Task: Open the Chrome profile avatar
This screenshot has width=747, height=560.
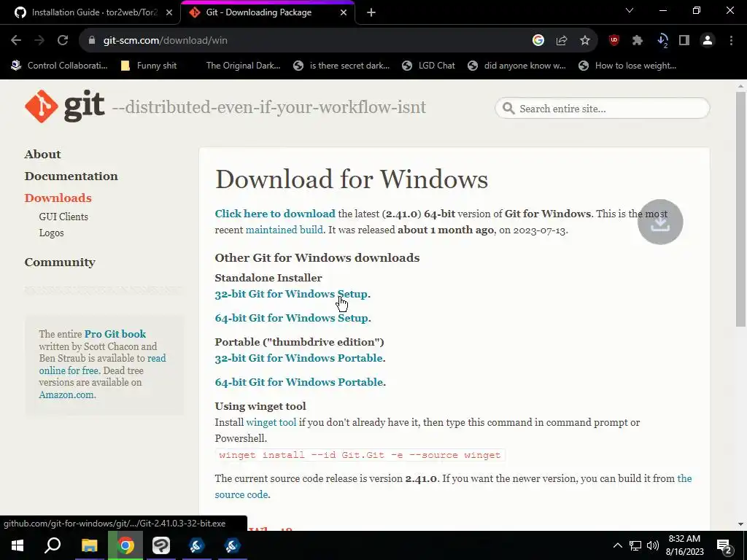Action: pyautogui.click(x=708, y=41)
